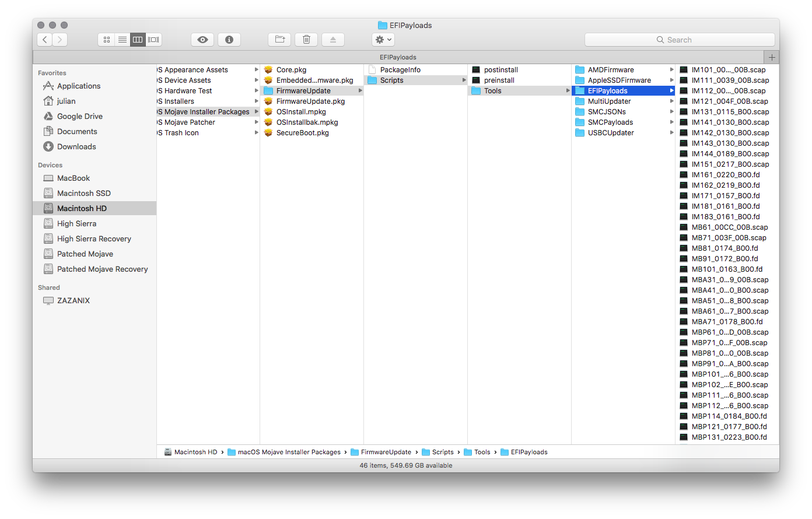
Task: Click the Quick Look eye button
Action: tap(202, 40)
